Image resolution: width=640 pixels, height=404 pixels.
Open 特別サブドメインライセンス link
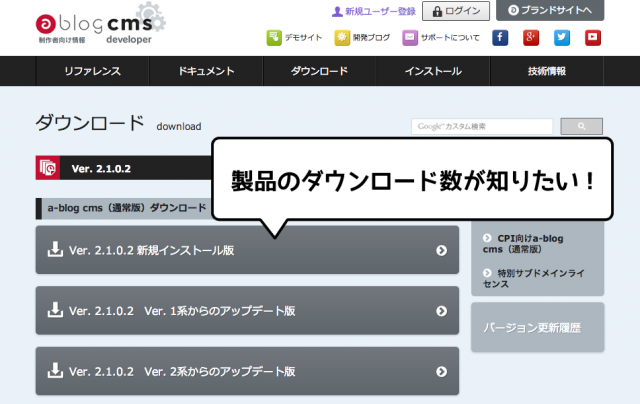click(533, 278)
